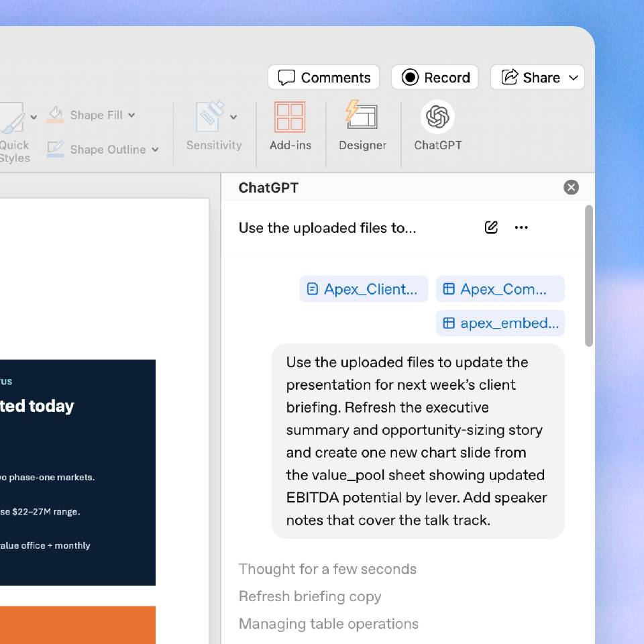The image size is (644, 644).
Task: Click the 'phase-one markets.' slide text
Action: click(x=52, y=477)
